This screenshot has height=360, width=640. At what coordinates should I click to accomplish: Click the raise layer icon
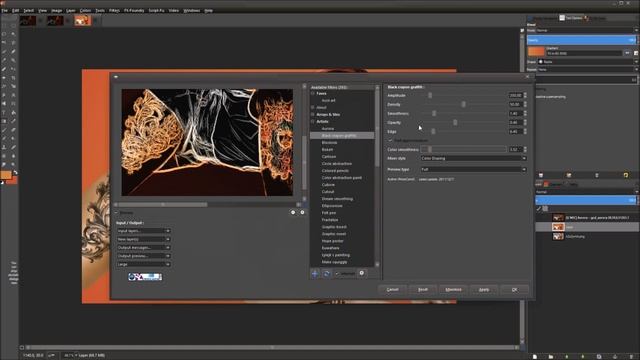pos(567,356)
